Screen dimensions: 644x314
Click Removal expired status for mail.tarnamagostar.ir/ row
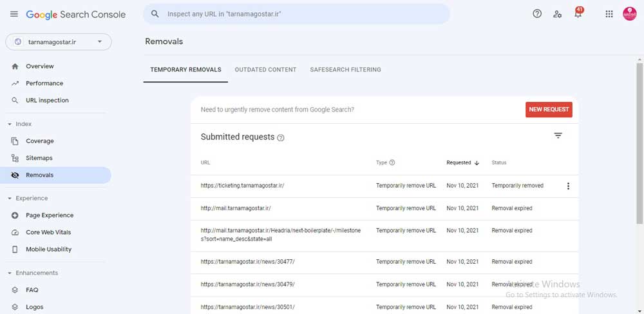512,208
